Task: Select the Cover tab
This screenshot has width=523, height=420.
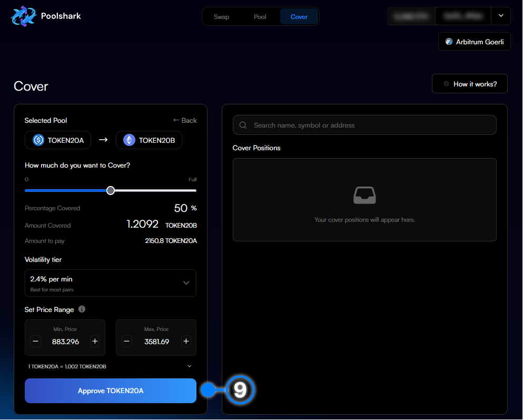Action: [x=299, y=17]
